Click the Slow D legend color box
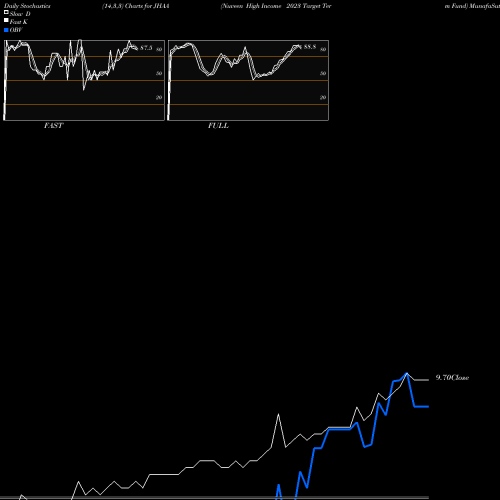The height and width of the screenshot is (500, 500). [x=6, y=12]
